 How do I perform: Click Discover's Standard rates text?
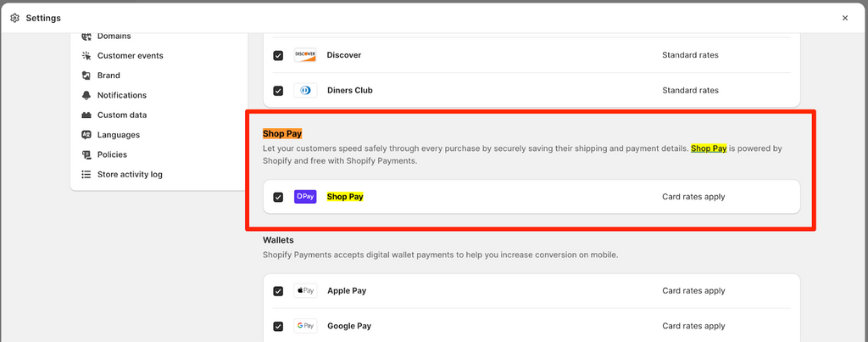click(x=690, y=55)
